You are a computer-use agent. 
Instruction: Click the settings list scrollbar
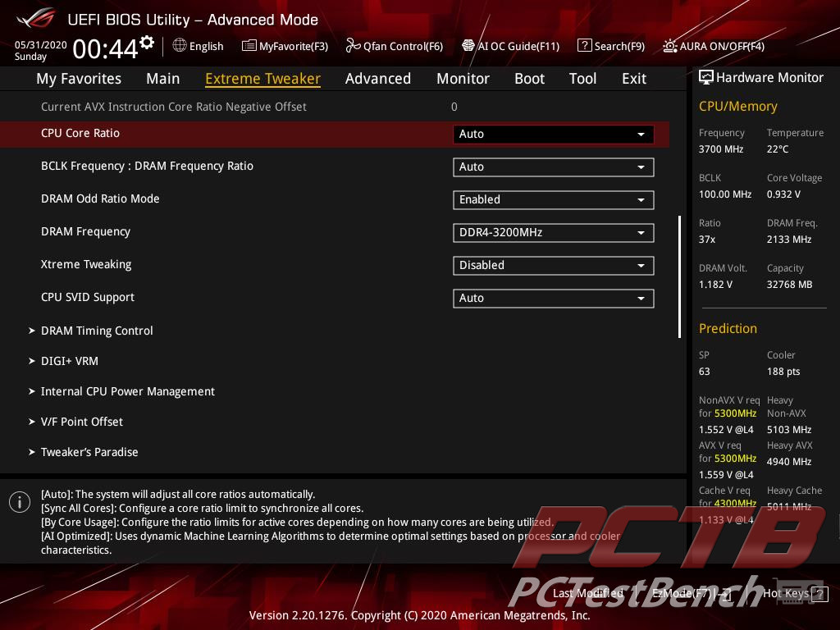[x=679, y=276]
